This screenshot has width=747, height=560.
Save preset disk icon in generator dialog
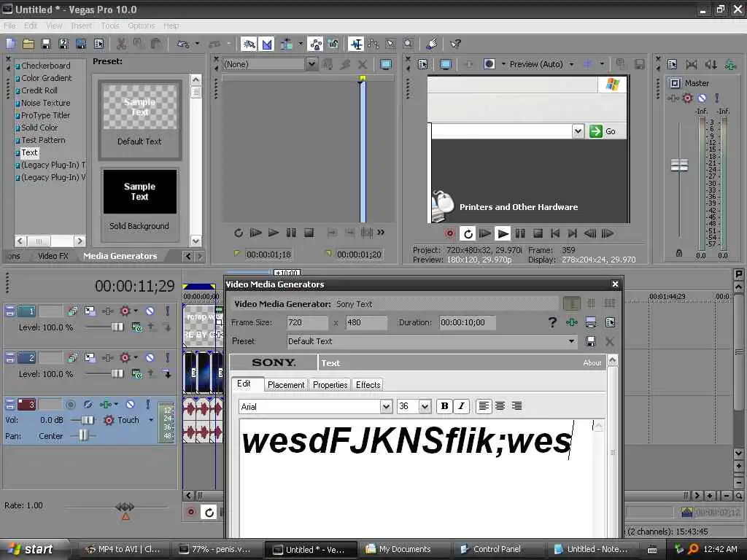point(590,341)
